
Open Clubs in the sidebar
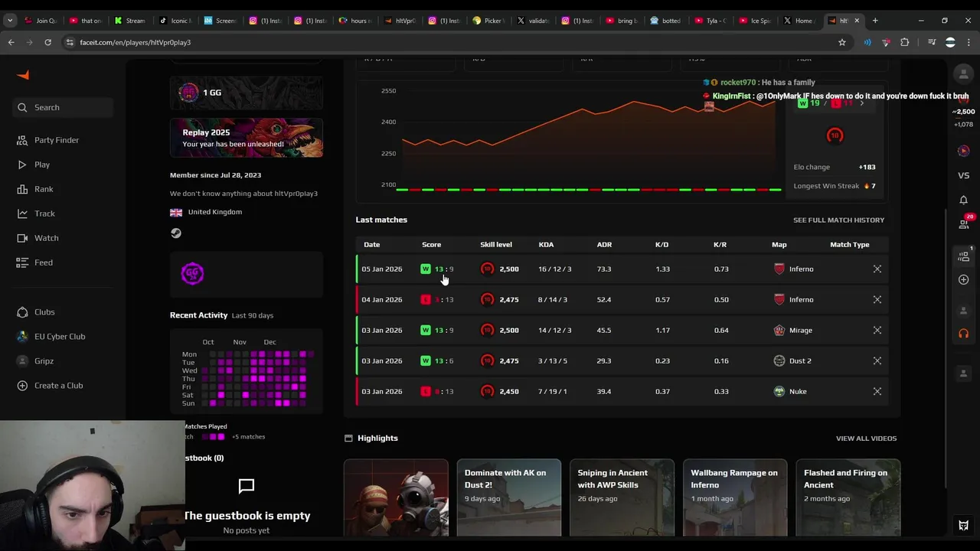(x=35, y=312)
